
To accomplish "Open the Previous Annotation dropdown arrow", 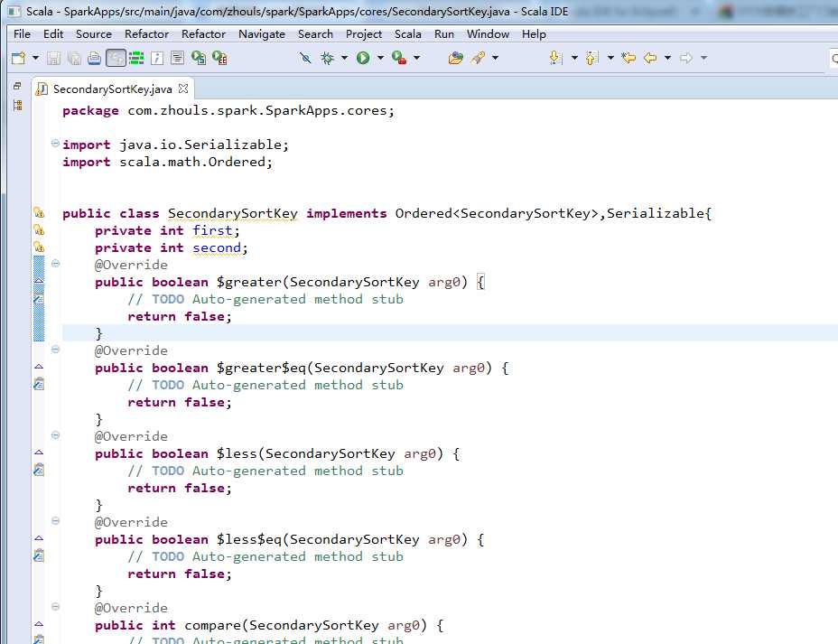I will pyautogui.click(x=610, y=58).
